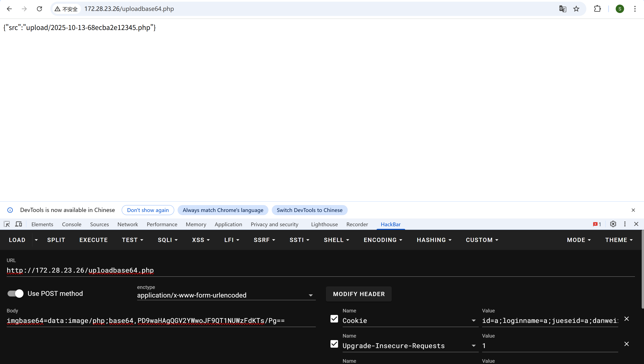The image size is (644, 364).
Task: Toggle the device toolbar icon in DevTools
Action: coord(18,224)
